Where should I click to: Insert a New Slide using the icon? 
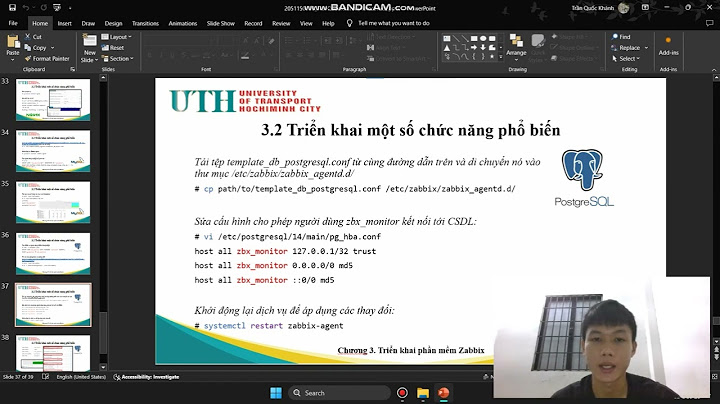click(90, 40)
